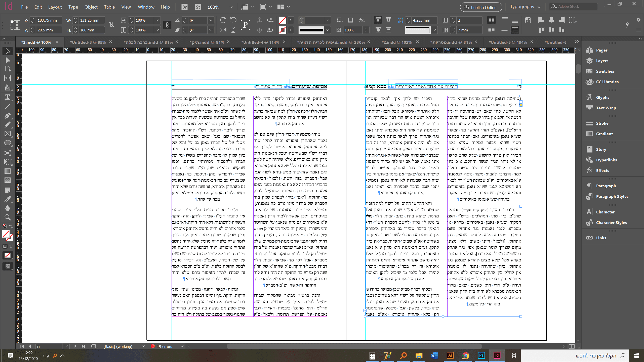Toggle constrain proportions link for scaling
644x362 pixels.
tap(167, 25)
